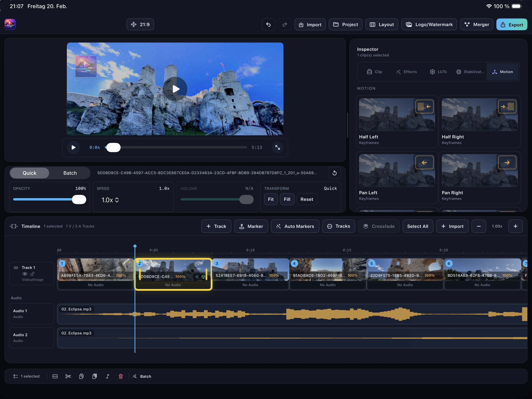Open the 21:9 aspect ratio selector
Image resolution: width=532 pixels, height=399 pixels.
[140, 25]
